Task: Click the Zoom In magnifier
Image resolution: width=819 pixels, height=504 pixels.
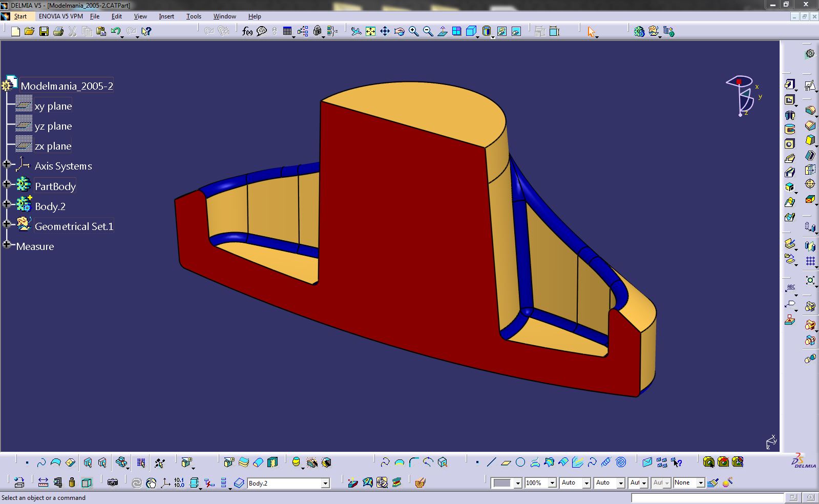Action: click(x=413, y=32)
